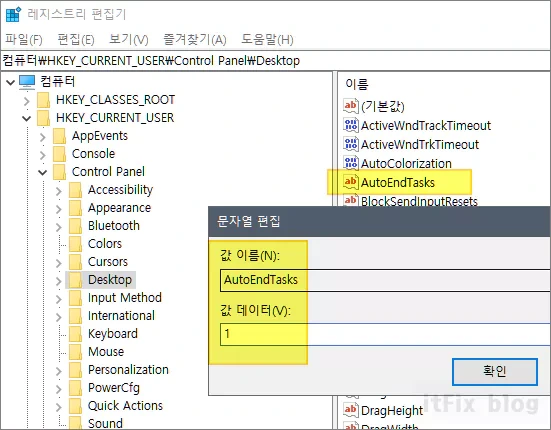Click the AutoColorization binary value icon
Screen dimensions: 551x430
point(351,163)
